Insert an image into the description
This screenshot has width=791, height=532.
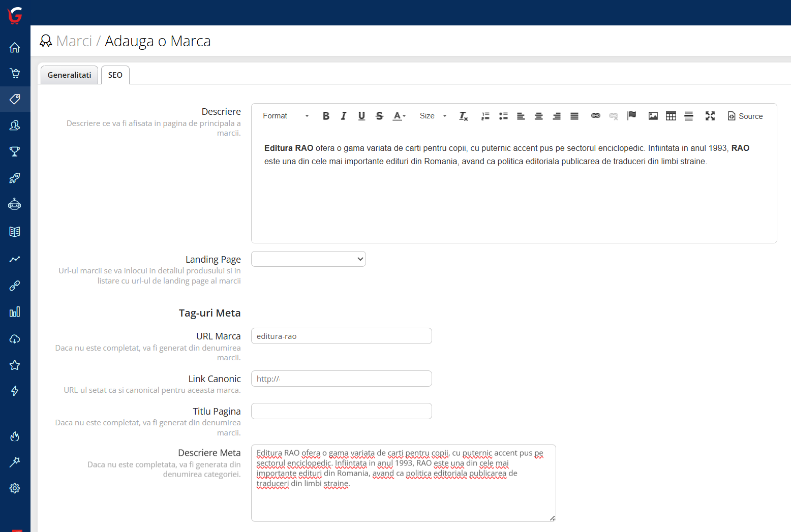(653, 116)
